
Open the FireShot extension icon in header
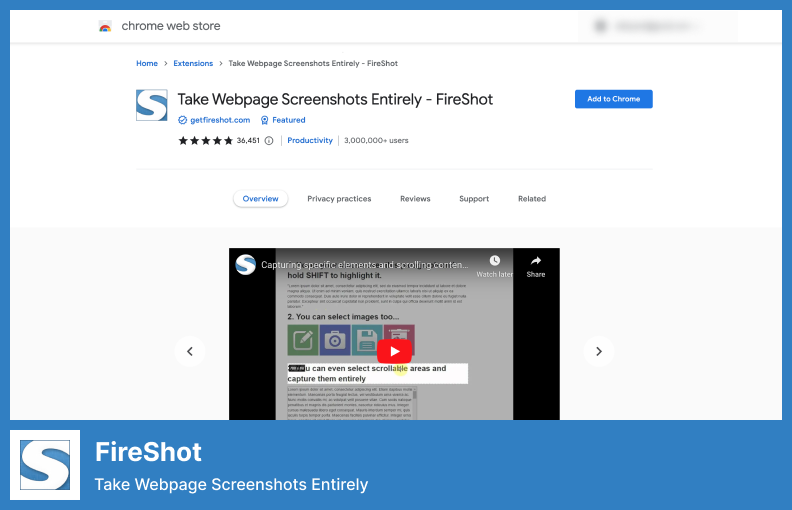[152, 105]
